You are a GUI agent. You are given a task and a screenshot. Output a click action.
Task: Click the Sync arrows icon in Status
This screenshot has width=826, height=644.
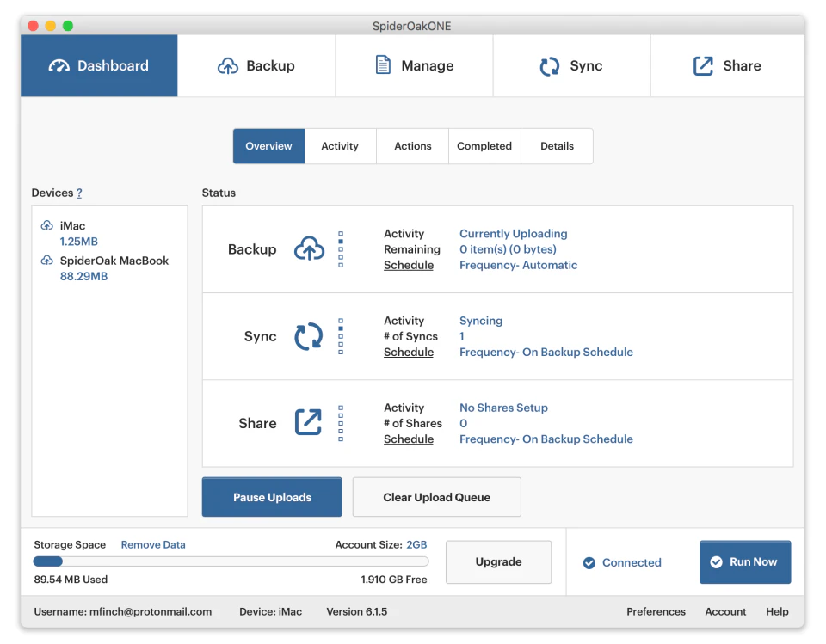[309, 336]
